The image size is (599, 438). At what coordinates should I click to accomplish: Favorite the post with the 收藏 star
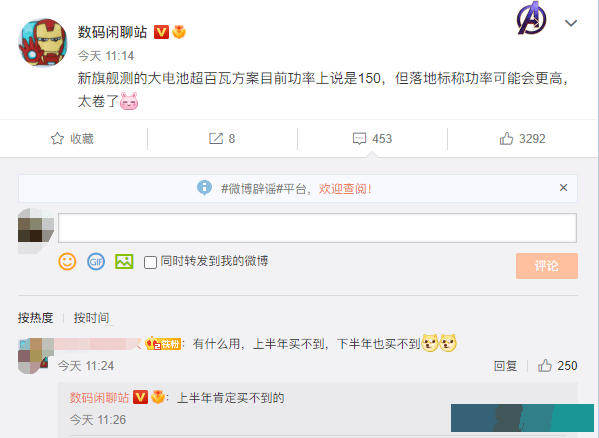tap(72, 139)
